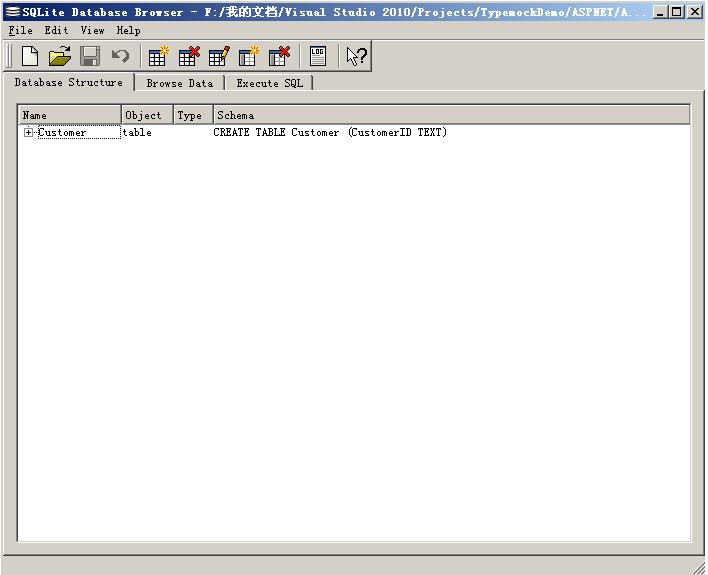Select the Customer table row

click(x=354, y=132)
